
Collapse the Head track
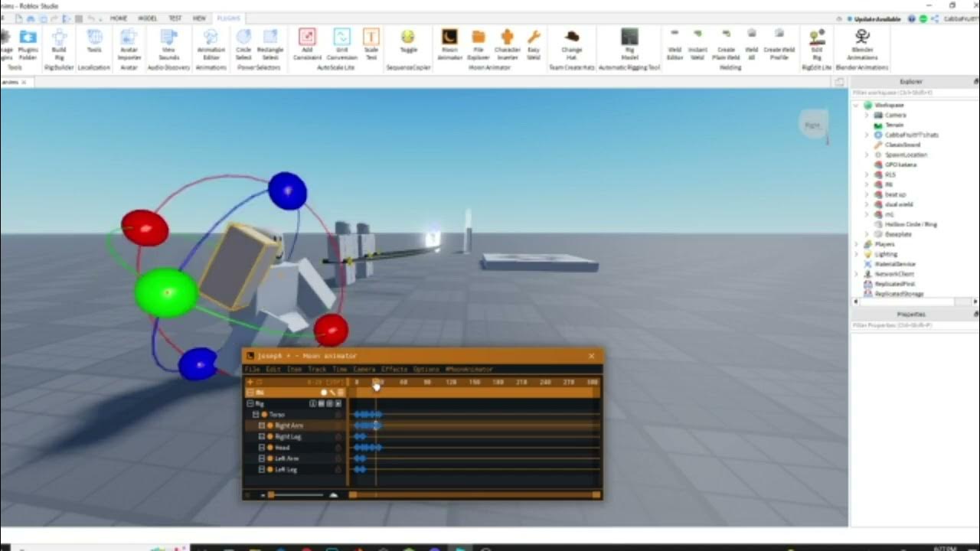tap(262, 448)
